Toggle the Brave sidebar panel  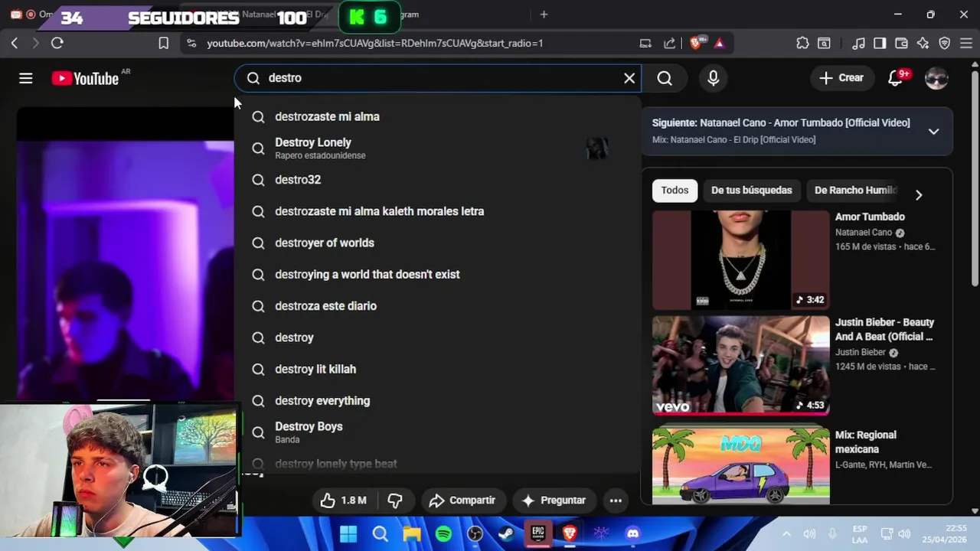click(880, 43)
